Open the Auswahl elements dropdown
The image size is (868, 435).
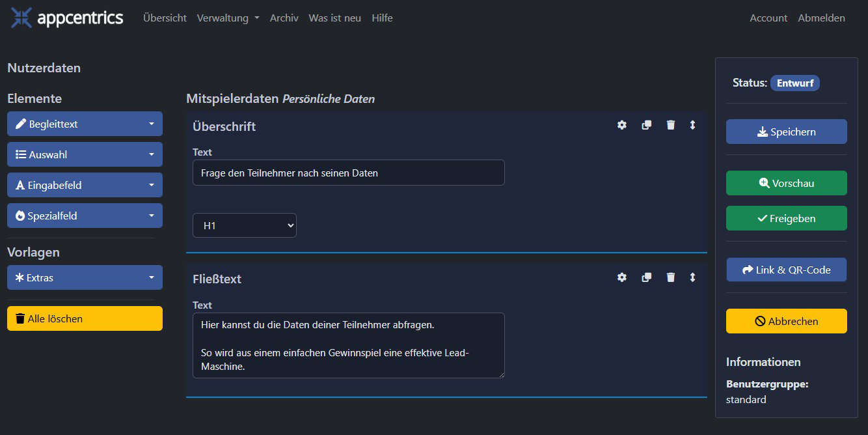pos(85,154)
